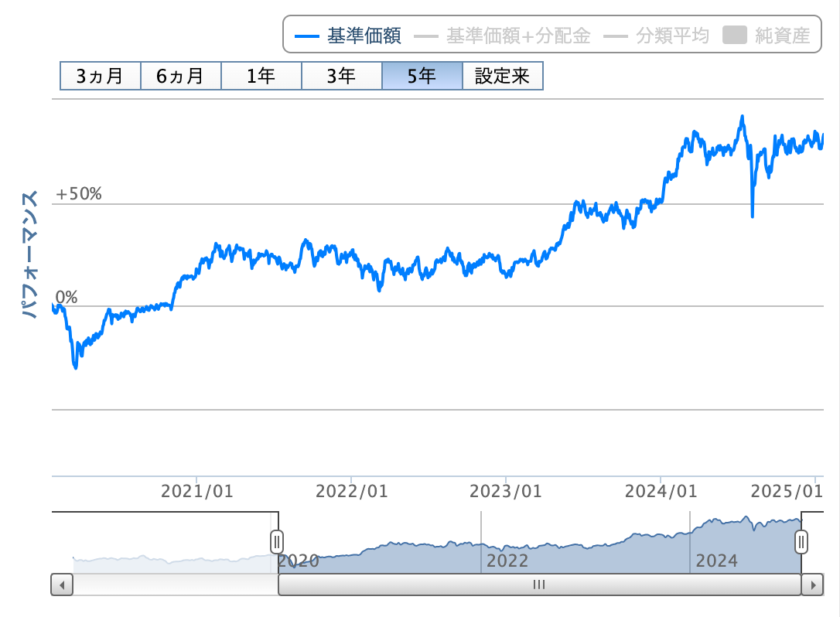Click the left navigator range handle
The height and width of the screenshot is (617, 840).
(277, 540)
